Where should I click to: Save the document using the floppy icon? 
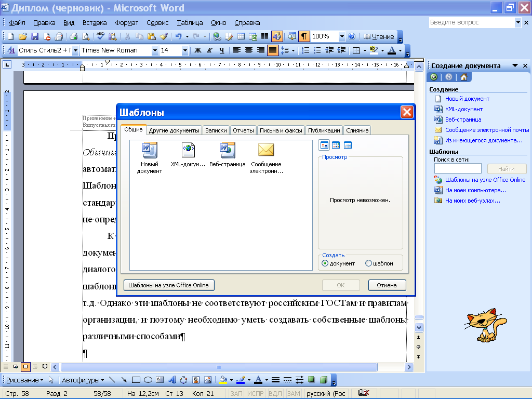click(35, 36)
